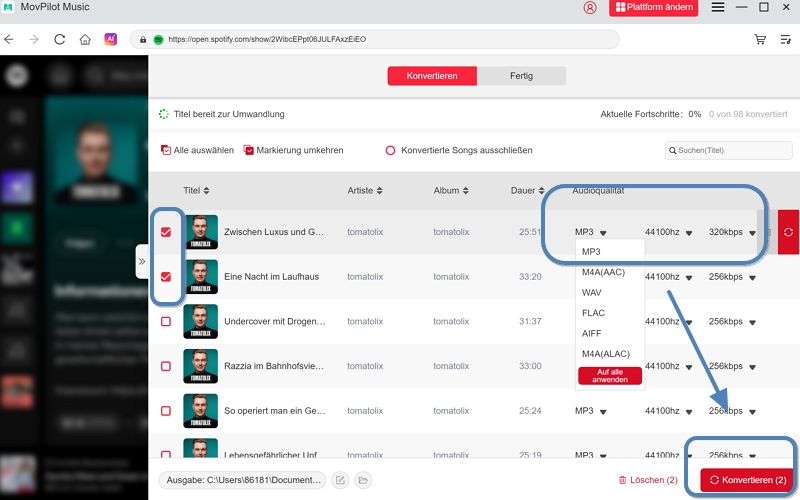800x500 pixels.
Task: Click the MovPilot Music app logo
Action: [8, 7]
